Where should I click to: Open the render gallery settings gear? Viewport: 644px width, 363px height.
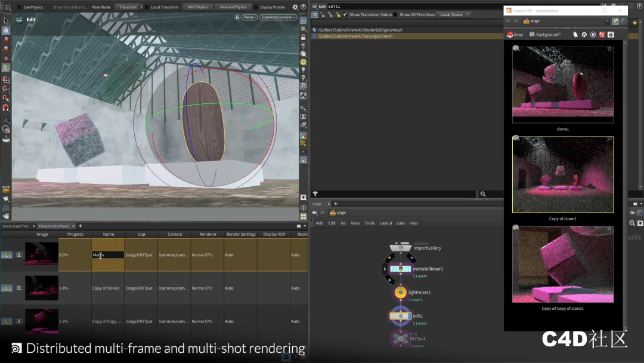click(x=610, y=34)
